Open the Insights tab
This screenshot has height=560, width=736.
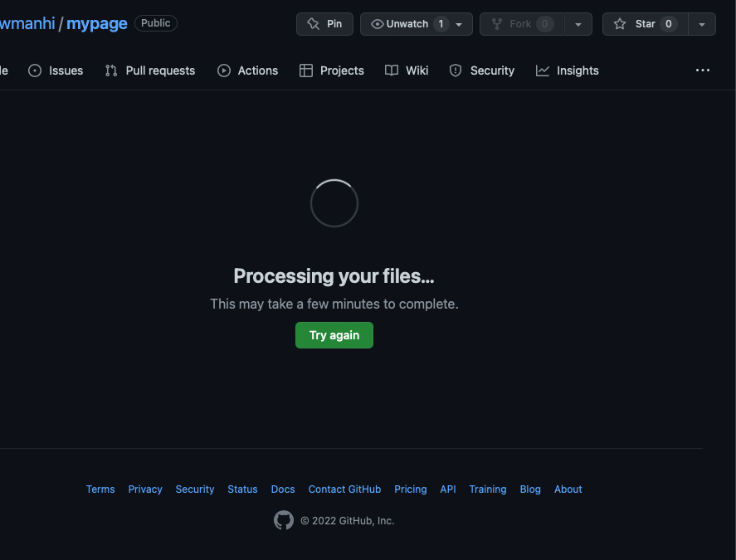click(567, 71)
